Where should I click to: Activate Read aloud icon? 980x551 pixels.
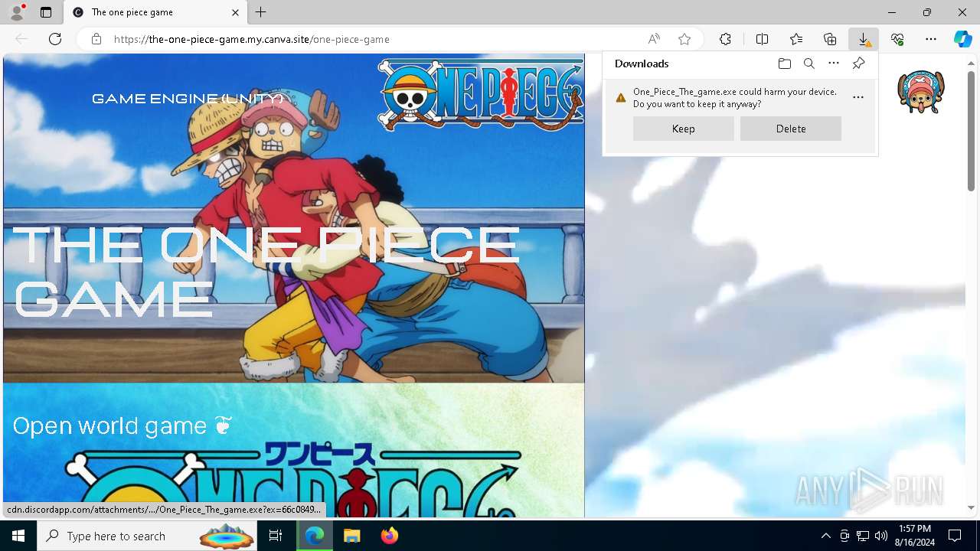pyautogui.click(x=654, y=39)
